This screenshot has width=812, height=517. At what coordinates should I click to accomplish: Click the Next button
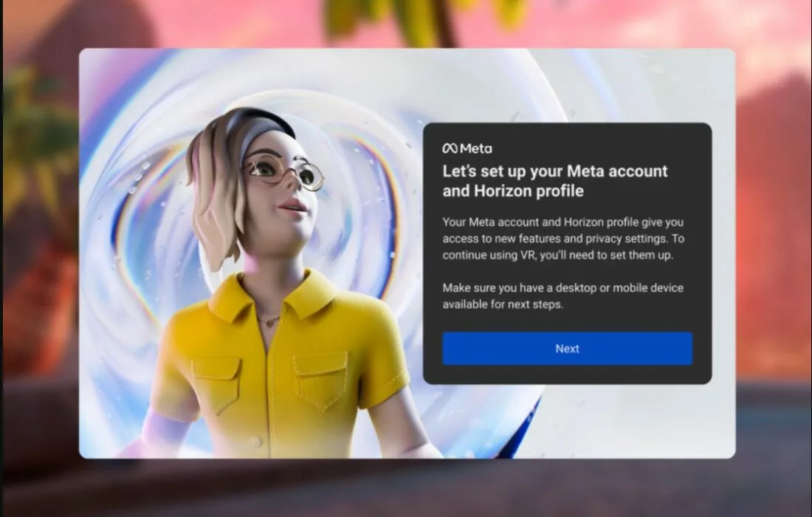[567, 349]
